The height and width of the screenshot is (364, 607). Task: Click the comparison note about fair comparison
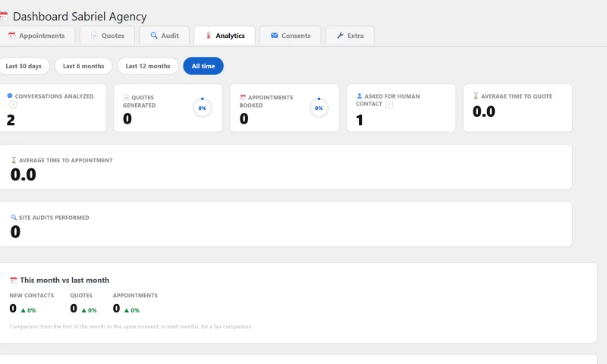tap(131, 327)
